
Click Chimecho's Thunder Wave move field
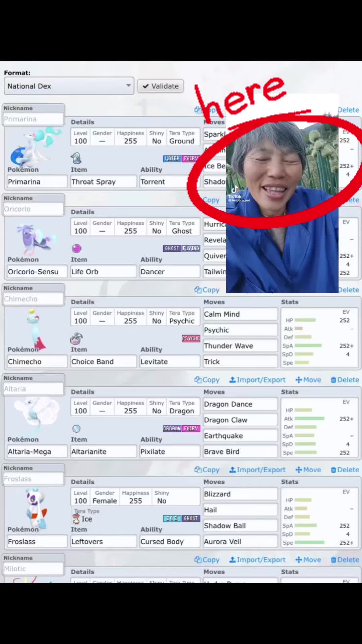pos(241,346)
